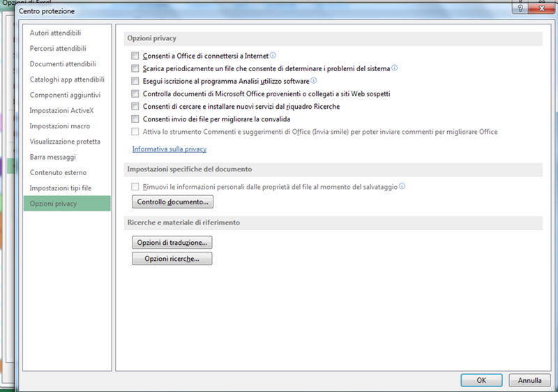Viewport: 558px width, 392px height.
Task: Switch to Impostazioni ActiveX
Action: [67, 111]
